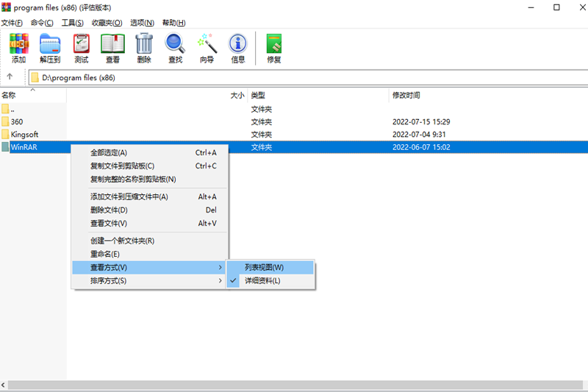Select 列表视图(W) view mode

(x=270, y=268)
